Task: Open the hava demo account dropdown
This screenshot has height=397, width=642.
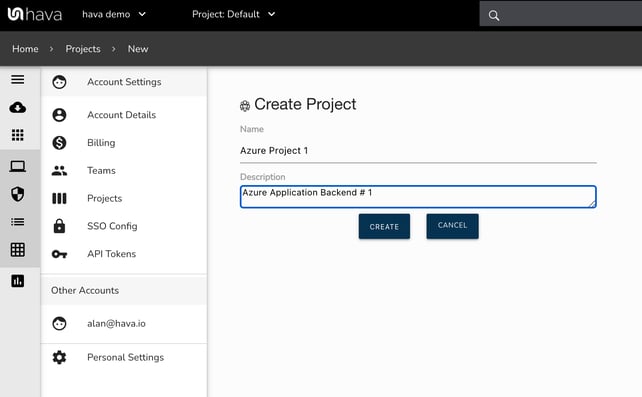Action: coord(114,14)
